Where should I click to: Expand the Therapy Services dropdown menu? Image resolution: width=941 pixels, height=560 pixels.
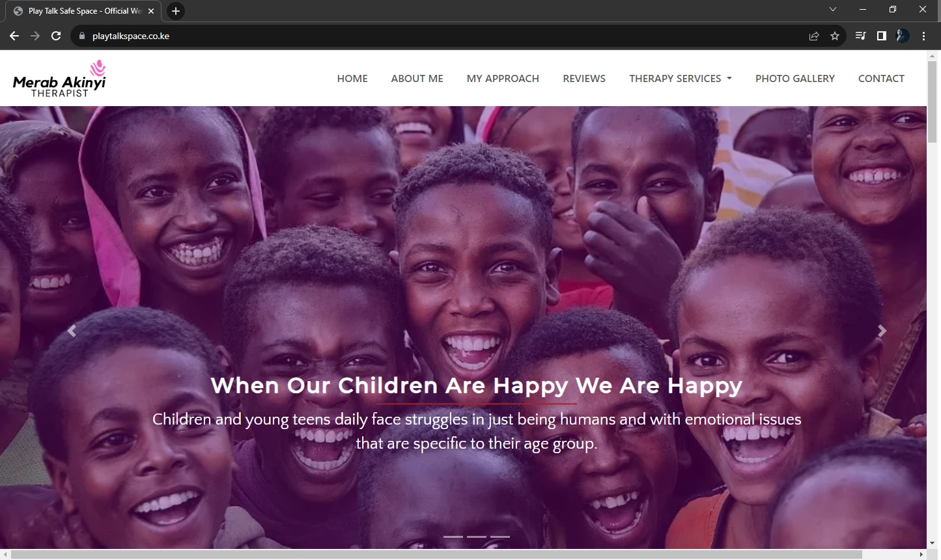(681, 78)
